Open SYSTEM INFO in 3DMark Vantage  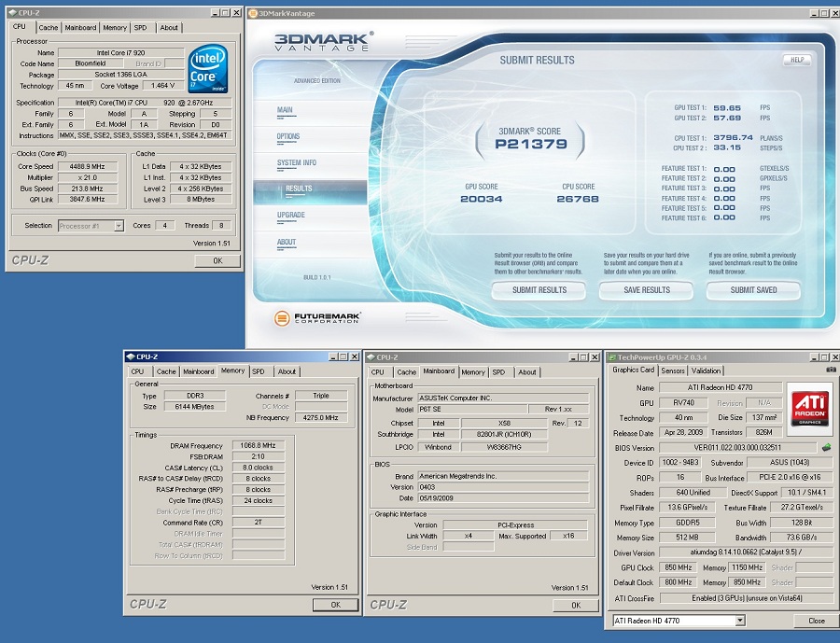(x=297, y=162)
